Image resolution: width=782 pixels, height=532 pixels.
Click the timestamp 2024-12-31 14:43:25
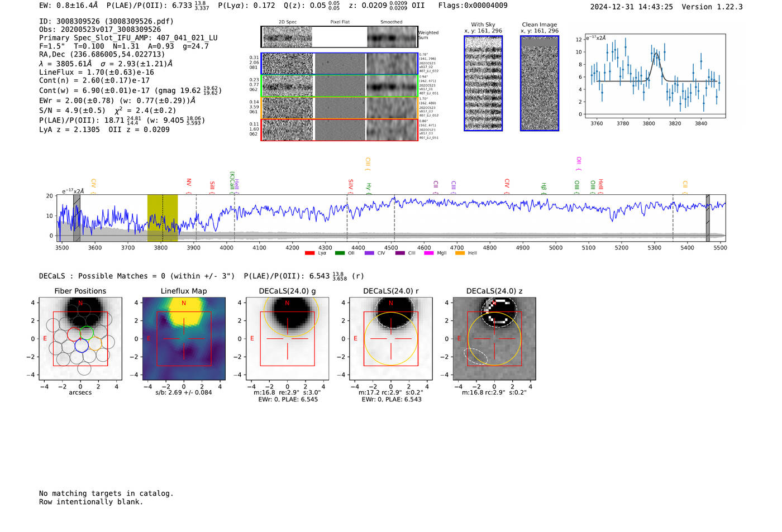pos(632,7)
